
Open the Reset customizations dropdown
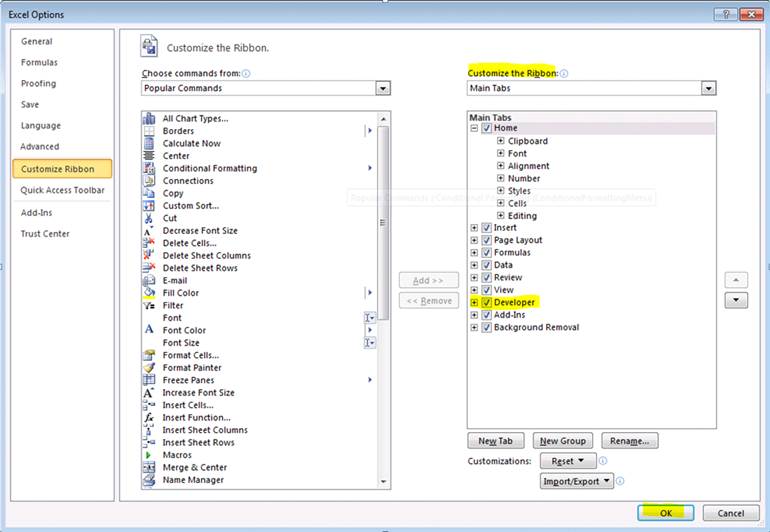point(568,461)
